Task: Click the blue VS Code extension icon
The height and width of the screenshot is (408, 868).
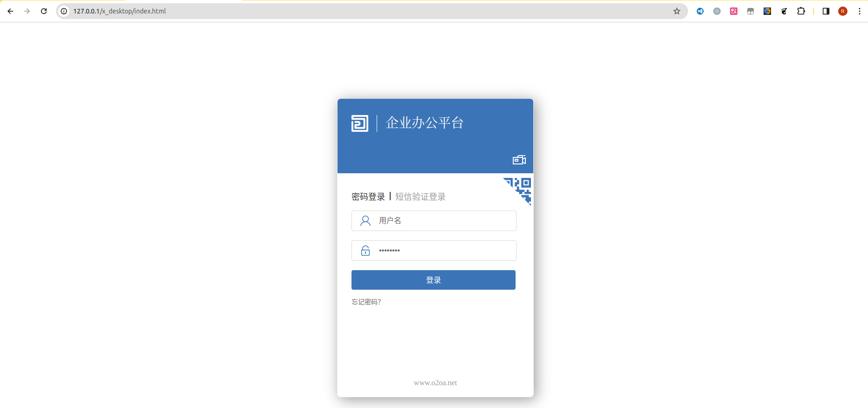Action: [700, 11]
